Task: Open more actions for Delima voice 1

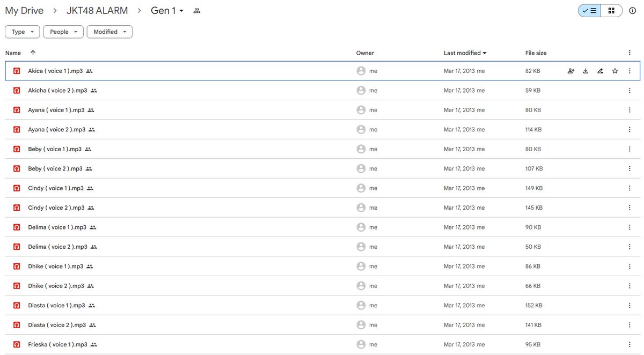Action: tap(630, 227)
